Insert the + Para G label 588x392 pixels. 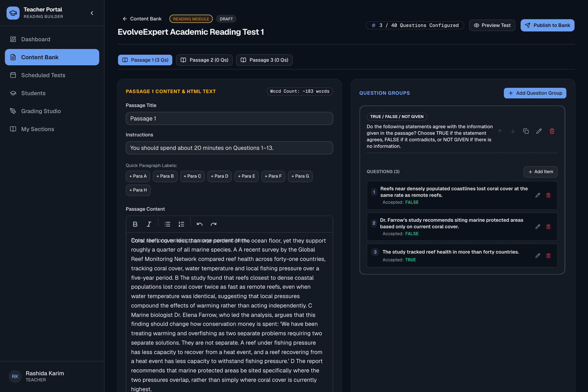point(300,176)
